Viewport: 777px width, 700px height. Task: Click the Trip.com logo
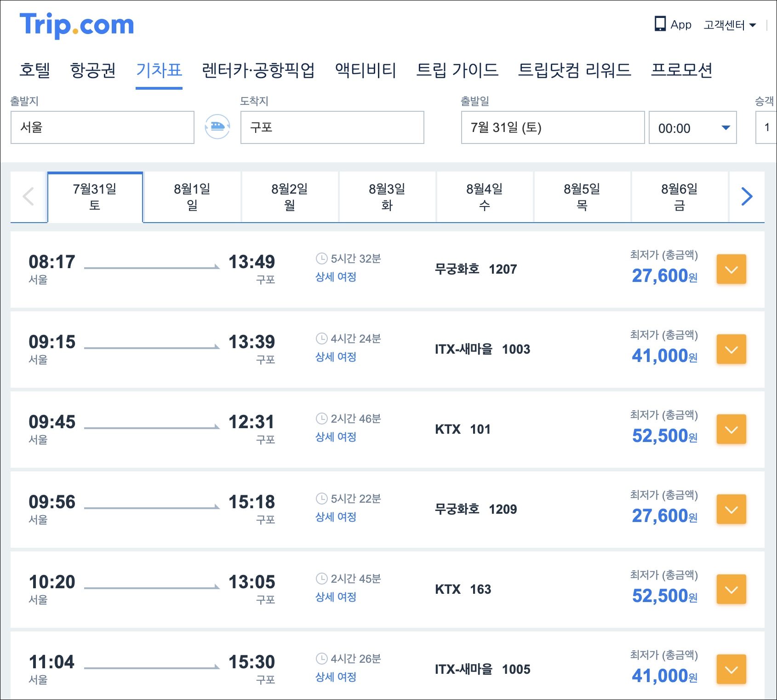pyautogui.click(x=77, y=25)
